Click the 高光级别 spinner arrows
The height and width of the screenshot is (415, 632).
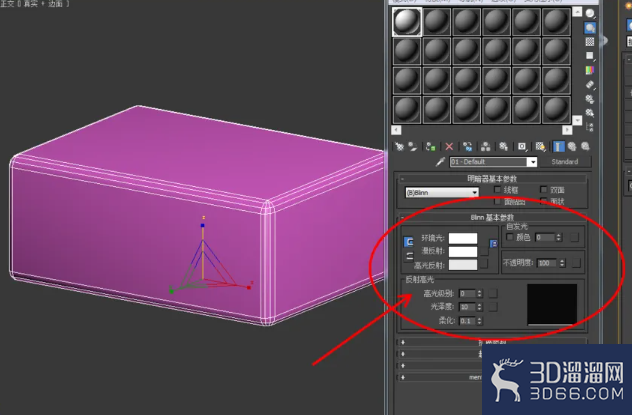coord(480,294)
